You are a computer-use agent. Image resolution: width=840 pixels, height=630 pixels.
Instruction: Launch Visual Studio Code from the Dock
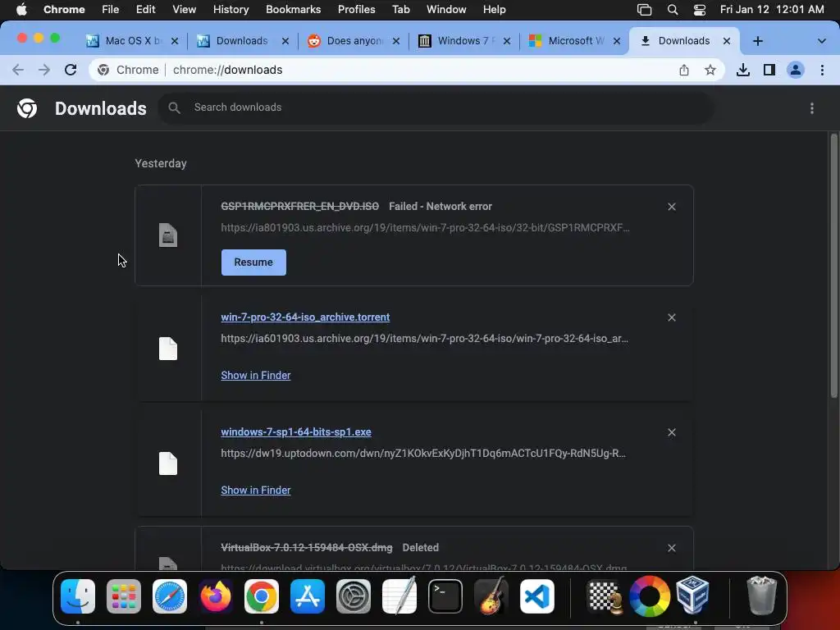(537, 596)
